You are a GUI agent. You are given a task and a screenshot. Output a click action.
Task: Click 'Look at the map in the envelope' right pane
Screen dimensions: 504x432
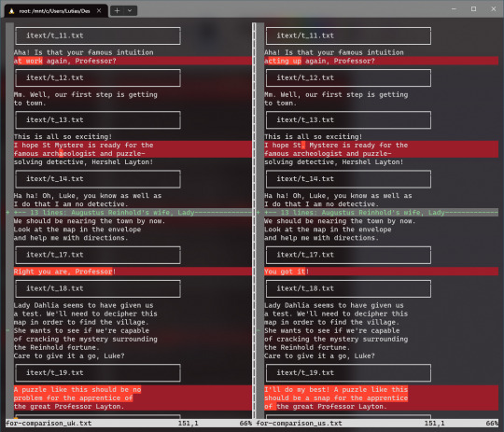[328, 230]
